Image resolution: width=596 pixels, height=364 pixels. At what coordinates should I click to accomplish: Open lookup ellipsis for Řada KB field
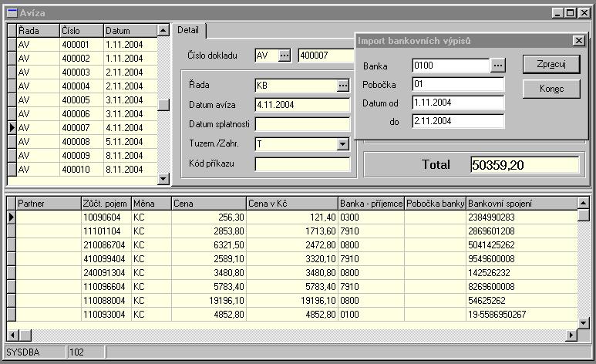(343, 85)
